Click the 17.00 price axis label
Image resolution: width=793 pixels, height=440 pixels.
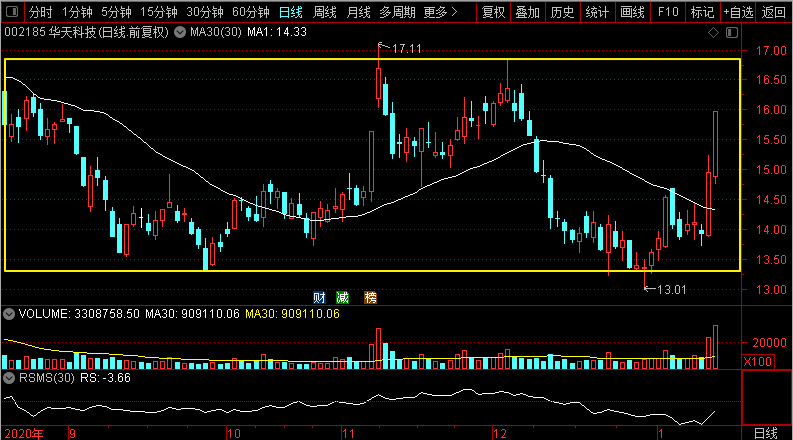pos(771,51)
